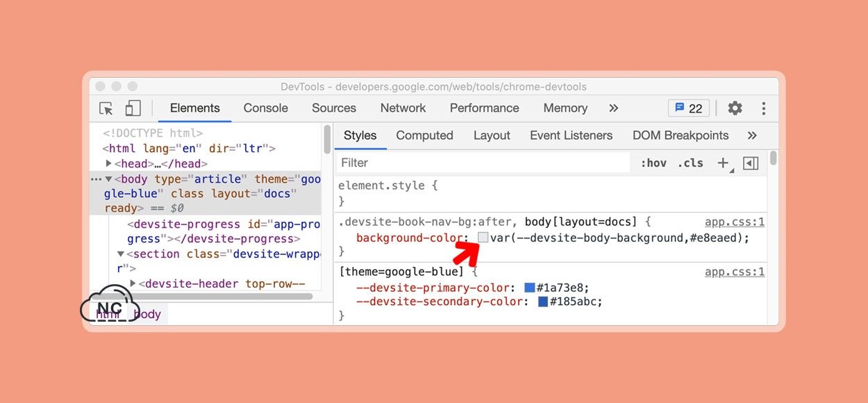
Task: Open the DevTools settings gear
Action: point(735,108)
